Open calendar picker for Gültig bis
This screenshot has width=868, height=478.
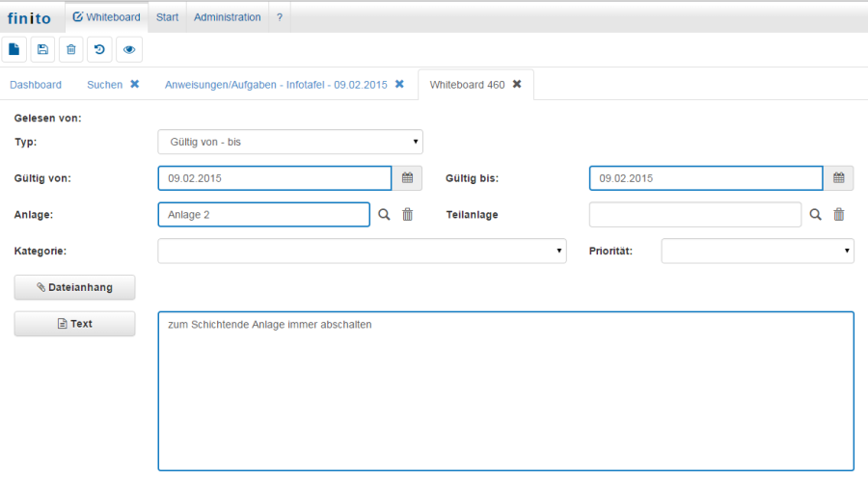click(839, 178)
